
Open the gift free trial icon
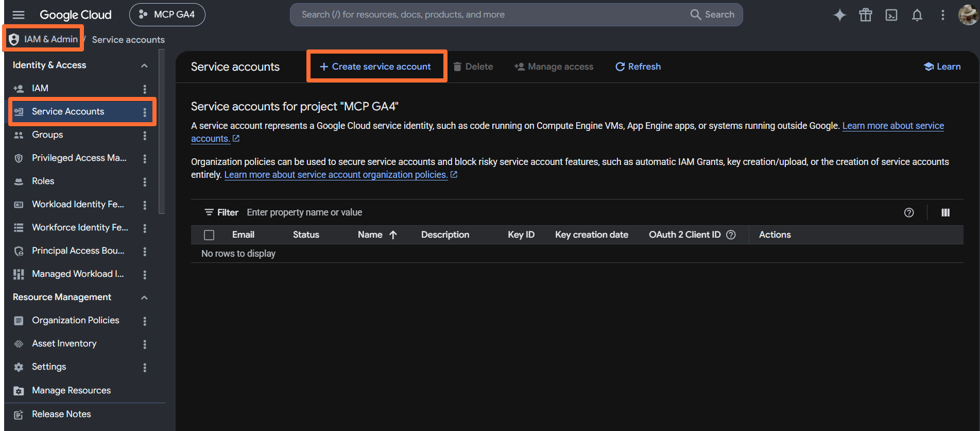[866, 15]
